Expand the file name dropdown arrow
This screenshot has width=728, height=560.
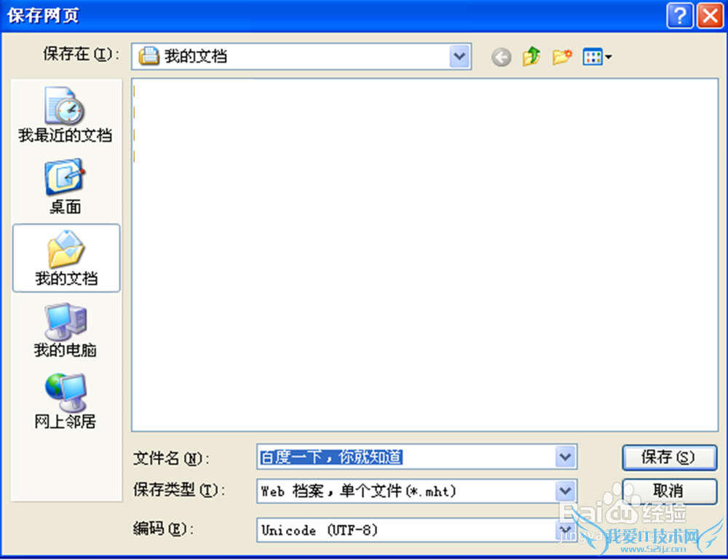(x=566, y=457)
